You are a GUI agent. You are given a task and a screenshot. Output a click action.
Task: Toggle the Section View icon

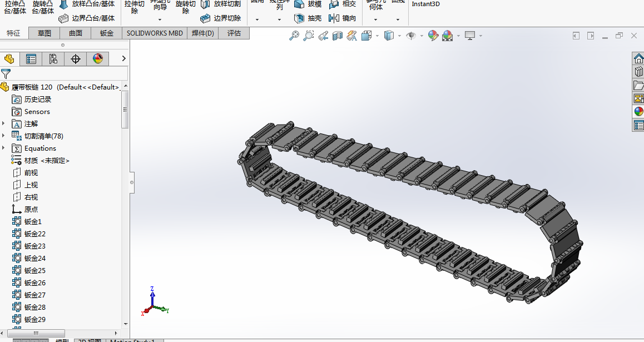[337, 36]
